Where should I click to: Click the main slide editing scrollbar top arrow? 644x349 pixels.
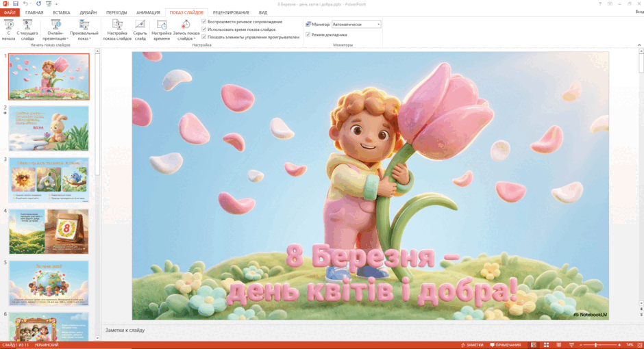[x=641, y=51]
